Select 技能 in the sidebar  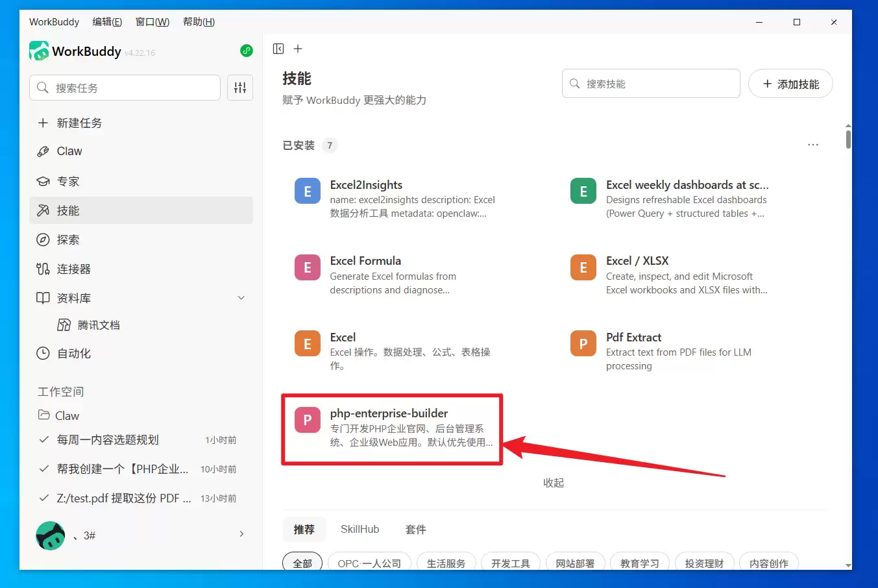coord(141,210)
